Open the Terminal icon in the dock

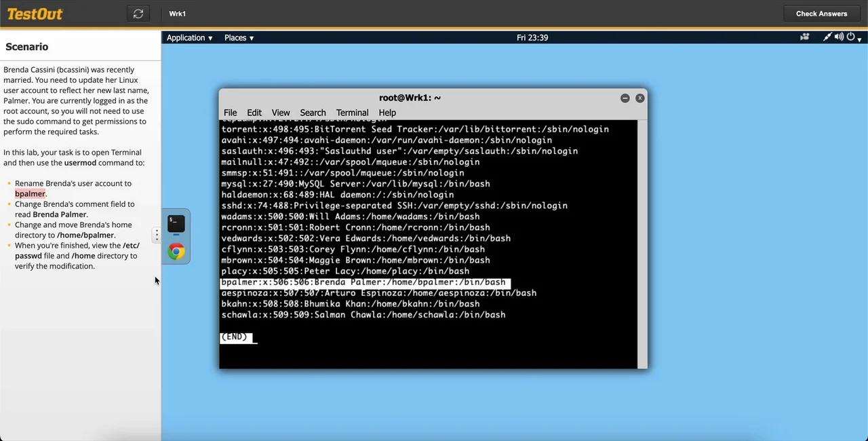click(176, 223)
